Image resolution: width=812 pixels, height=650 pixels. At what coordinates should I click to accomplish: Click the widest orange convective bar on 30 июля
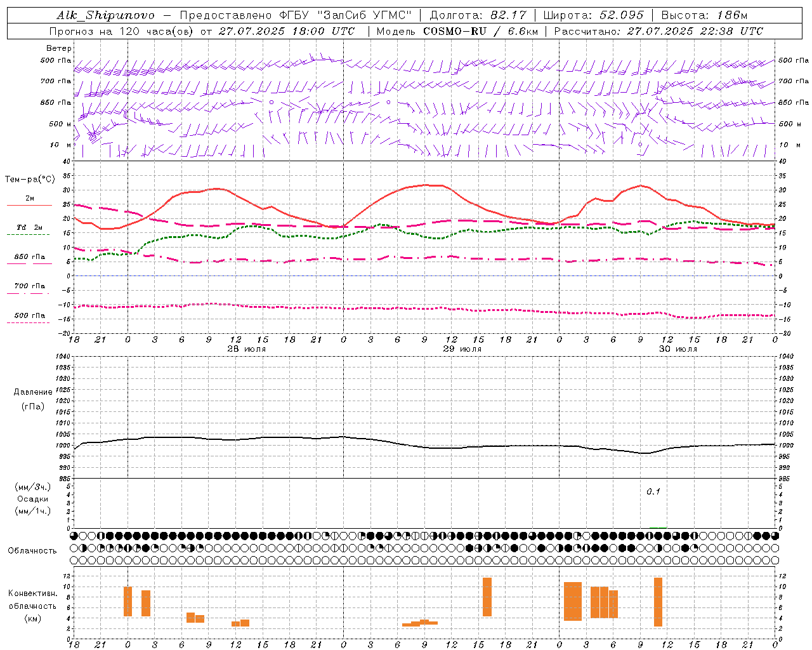(572, 601)
